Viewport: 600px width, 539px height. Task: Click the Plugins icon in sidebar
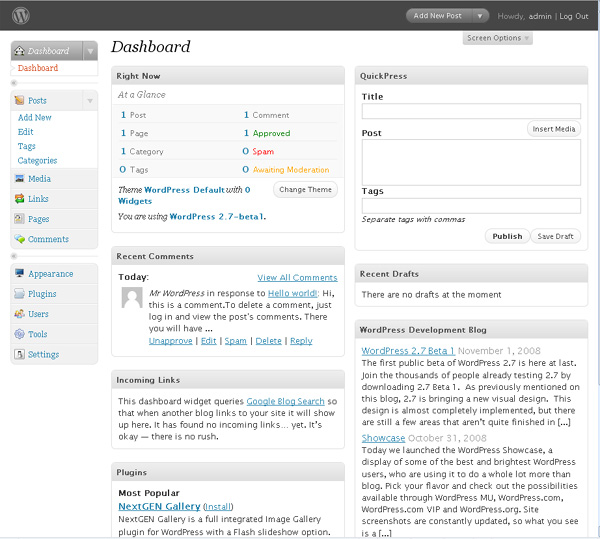(x=19, y=294)
